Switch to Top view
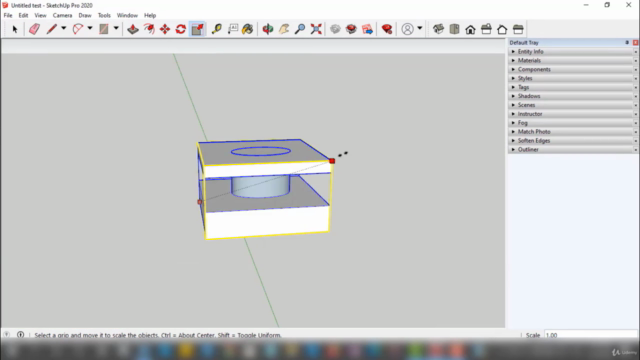Viewport: 640px width, 360px height. click(454, 29)
